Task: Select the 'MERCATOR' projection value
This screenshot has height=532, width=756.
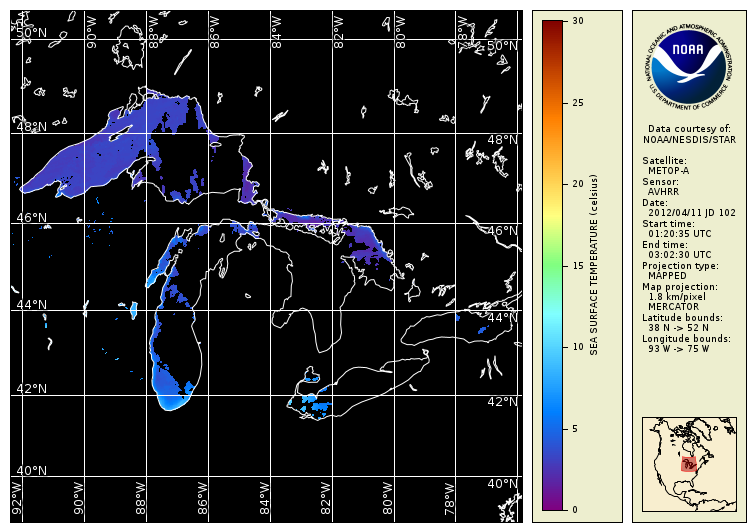Action: click(673, 307)
